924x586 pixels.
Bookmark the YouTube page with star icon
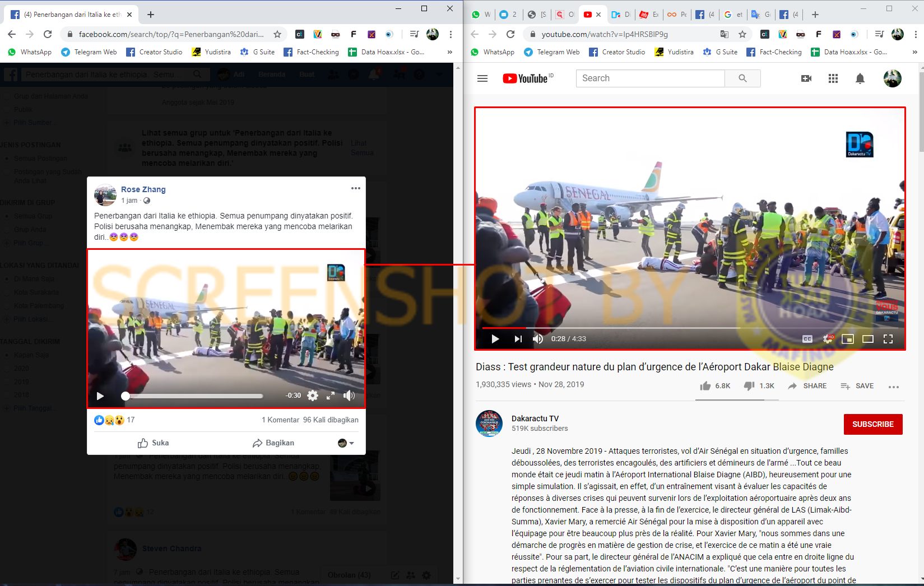(742, 34)
